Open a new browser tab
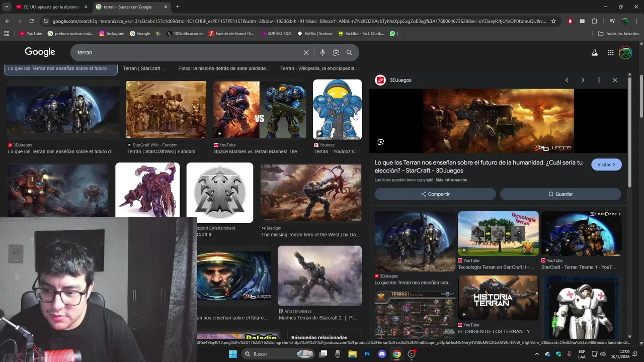This screenshot has height=362, width=644. click(178, 7)
